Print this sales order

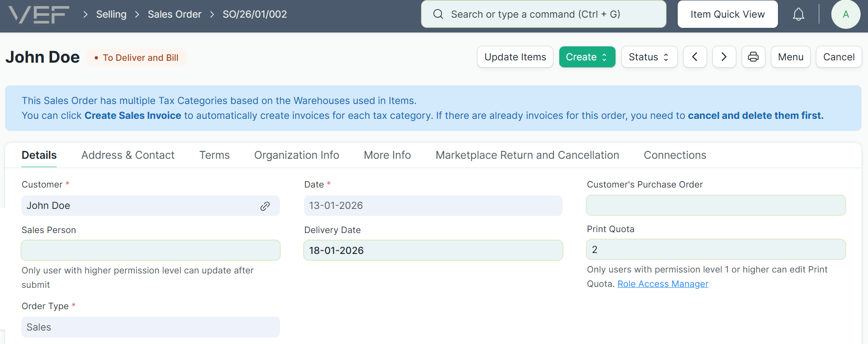coord(753,57)
